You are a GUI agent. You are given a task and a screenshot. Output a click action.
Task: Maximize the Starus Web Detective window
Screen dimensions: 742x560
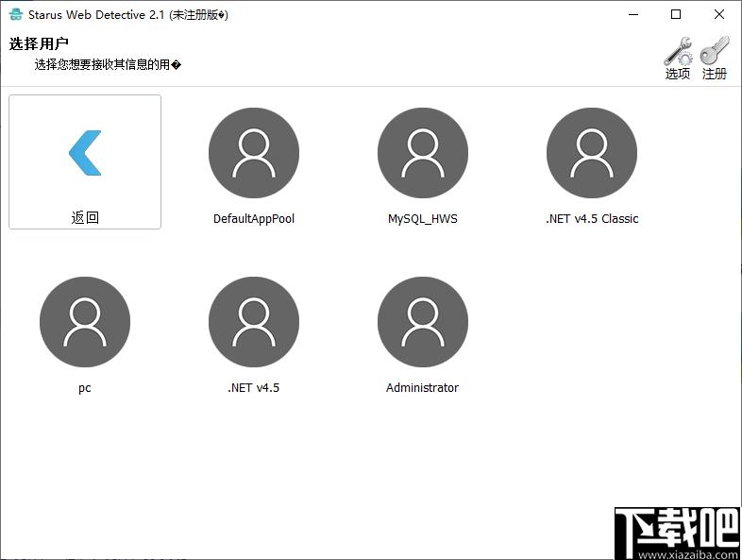[676, 14]
